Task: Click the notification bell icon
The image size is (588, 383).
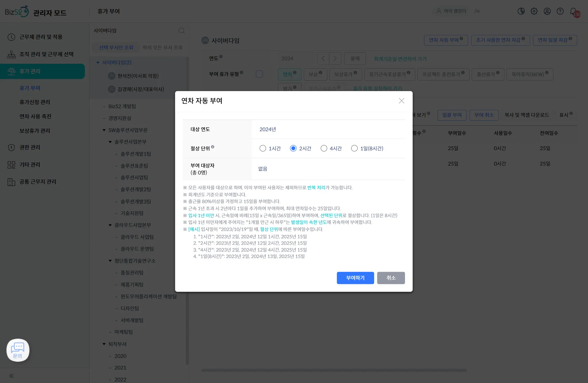Action: (573, 11)
